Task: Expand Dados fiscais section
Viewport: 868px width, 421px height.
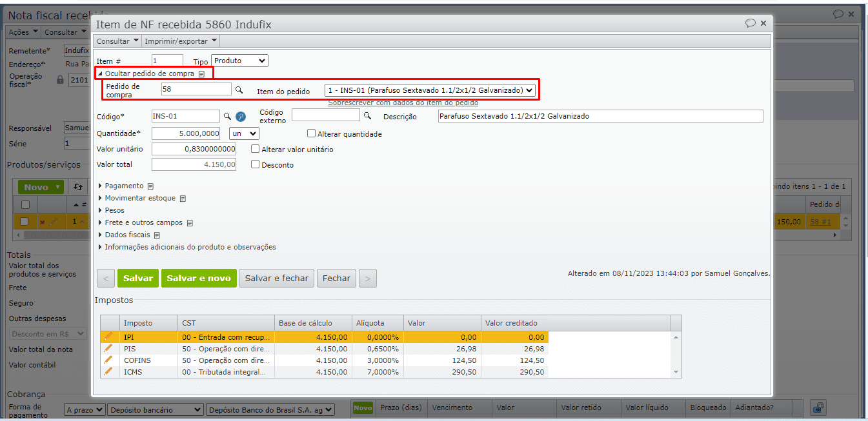Action: tap(124, 235)
